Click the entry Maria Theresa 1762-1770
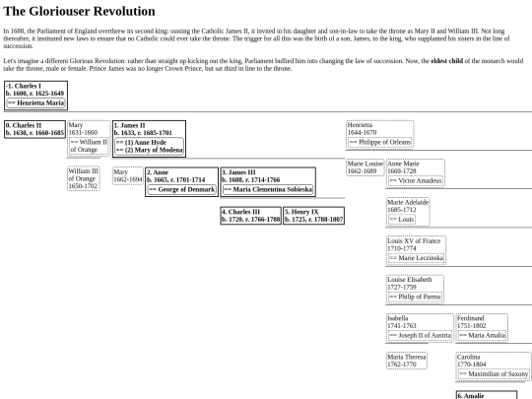This screenshot has width=532, height=399. pos(407,361)
